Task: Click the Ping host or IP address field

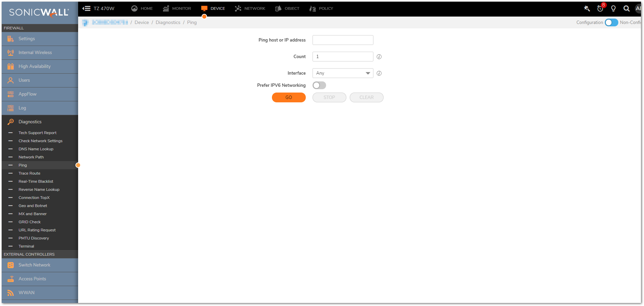Action: pyautogui.click(x=343, y=40)
